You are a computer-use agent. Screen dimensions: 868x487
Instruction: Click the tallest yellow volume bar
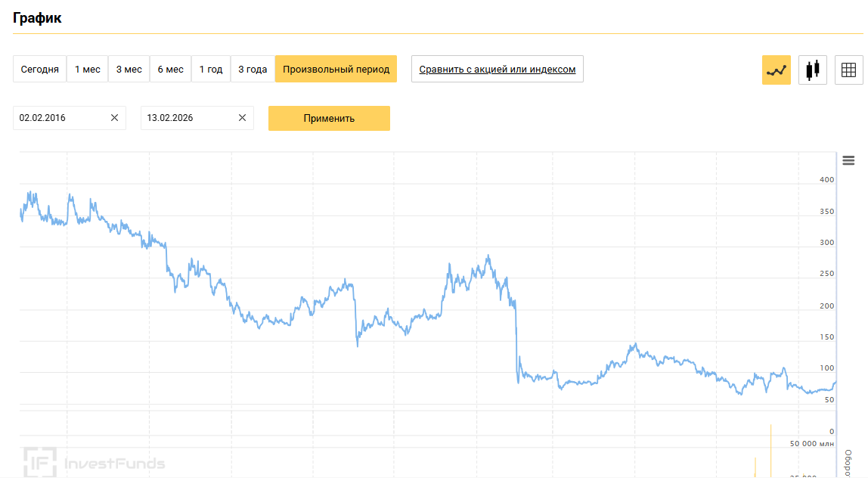click(770, 451)
